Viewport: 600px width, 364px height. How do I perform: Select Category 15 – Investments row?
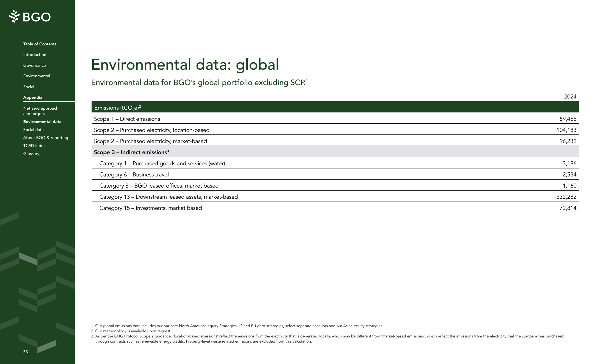click(335, 208)
